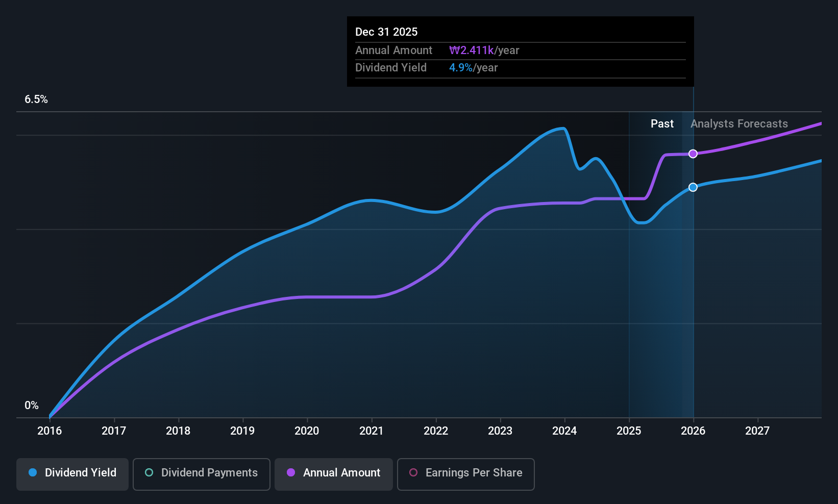Click the 6.5% y-axis label

coord(36,99)
